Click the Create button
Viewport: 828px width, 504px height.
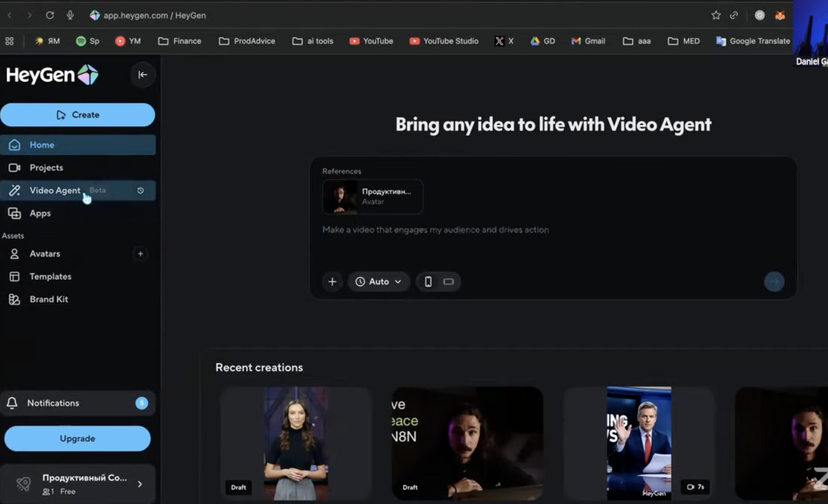point(78,115)
